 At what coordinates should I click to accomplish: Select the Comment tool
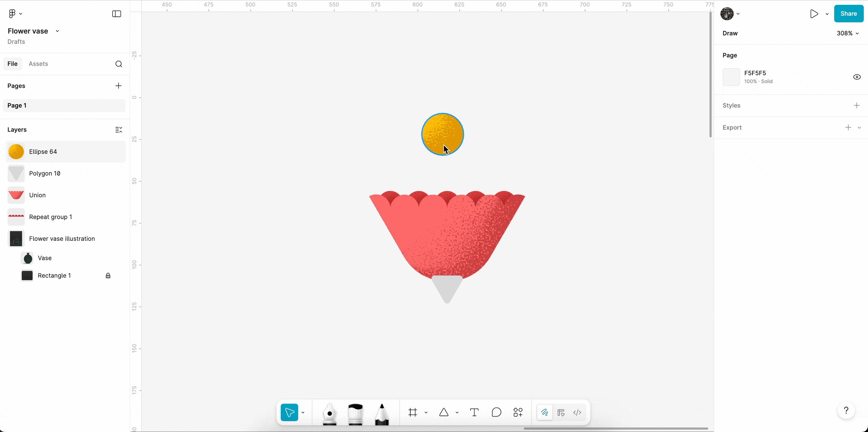tap(496, 412)
